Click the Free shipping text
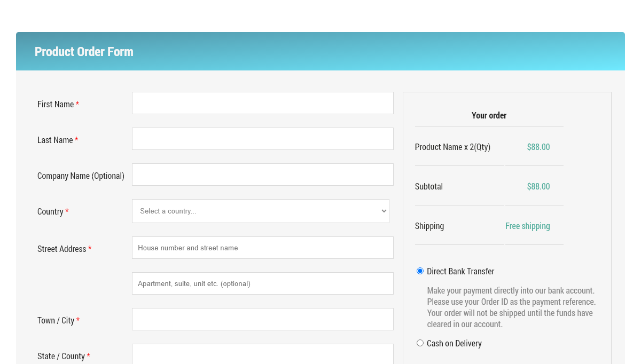 pos(527,226)
